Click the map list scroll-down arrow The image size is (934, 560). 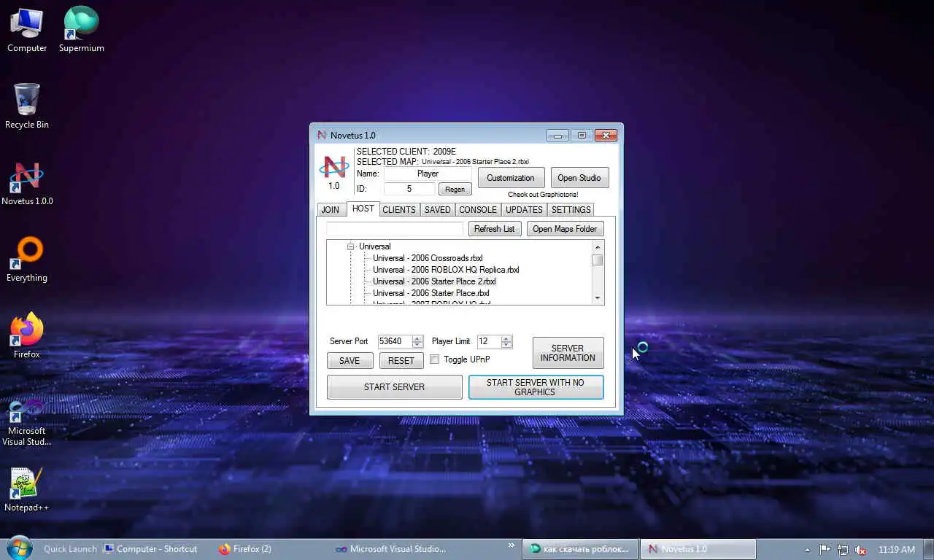[598, 297]
